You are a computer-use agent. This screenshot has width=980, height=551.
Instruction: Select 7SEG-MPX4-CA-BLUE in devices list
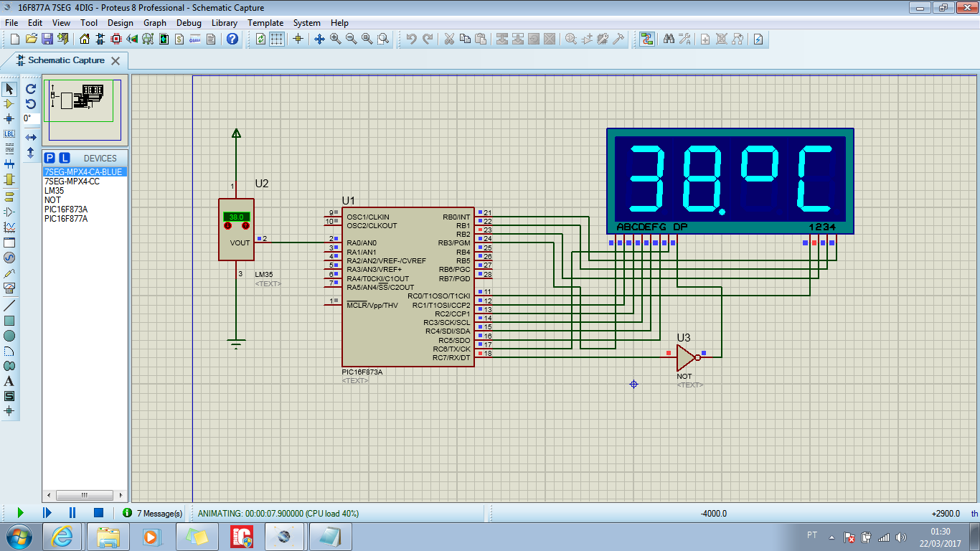[84, 172]
